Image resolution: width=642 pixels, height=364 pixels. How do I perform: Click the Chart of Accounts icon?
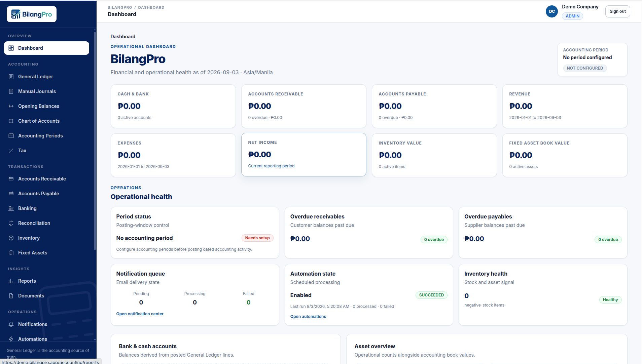tap(11, 121)
